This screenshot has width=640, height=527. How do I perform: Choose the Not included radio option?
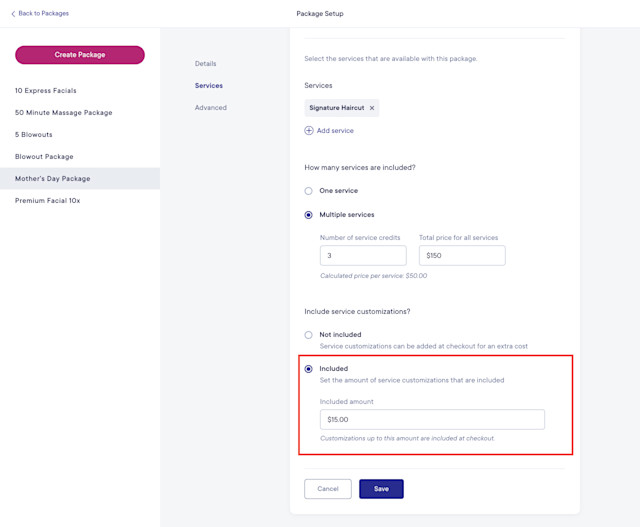[309, 335]
